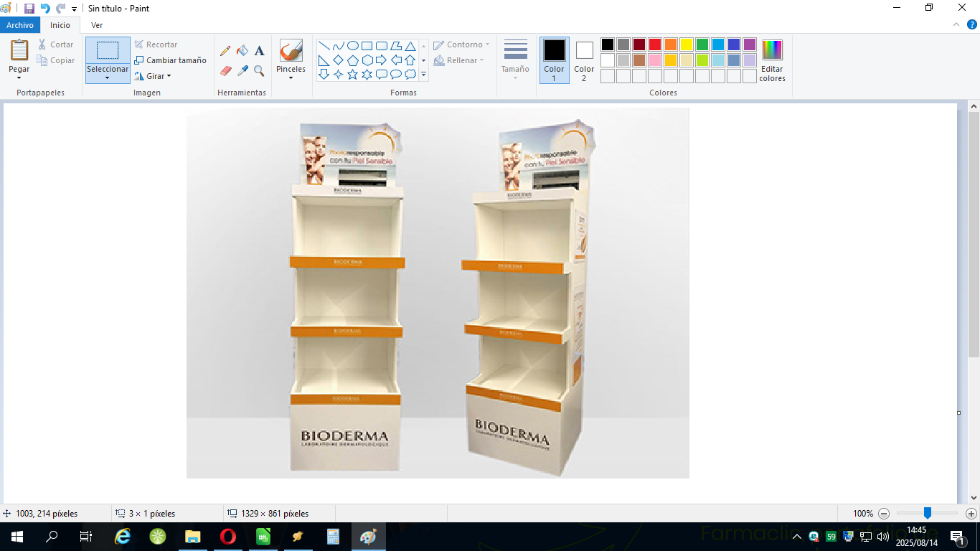This screenshot has height=551, width=980.
Task: Open Internet Explorer from taskbar
Action: coord(123,537)
